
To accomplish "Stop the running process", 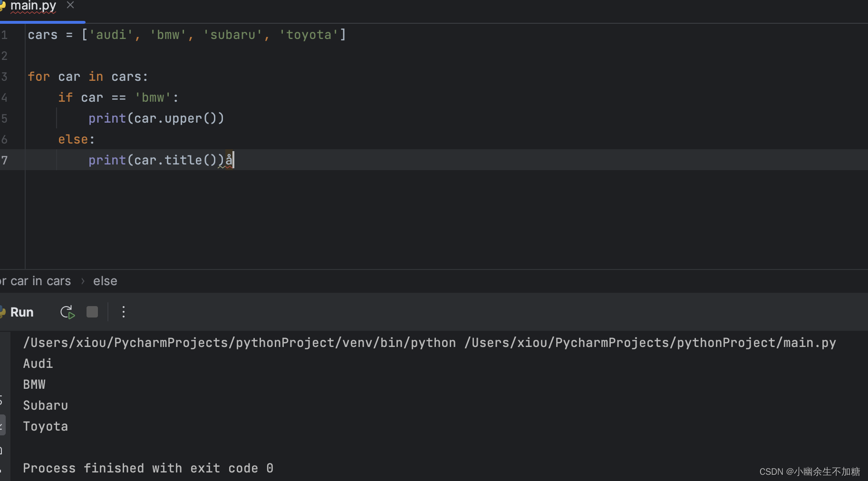I will click(92, 312).
